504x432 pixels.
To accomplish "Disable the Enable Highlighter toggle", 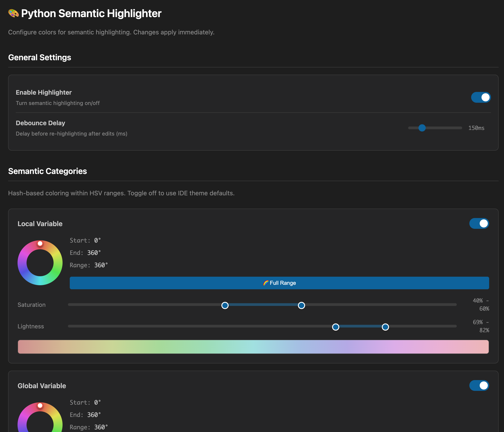I will [x=481, y=97].
